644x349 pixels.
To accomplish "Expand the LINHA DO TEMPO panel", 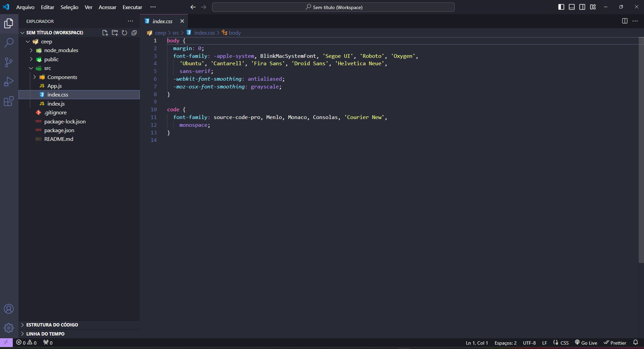I will 79,334.
